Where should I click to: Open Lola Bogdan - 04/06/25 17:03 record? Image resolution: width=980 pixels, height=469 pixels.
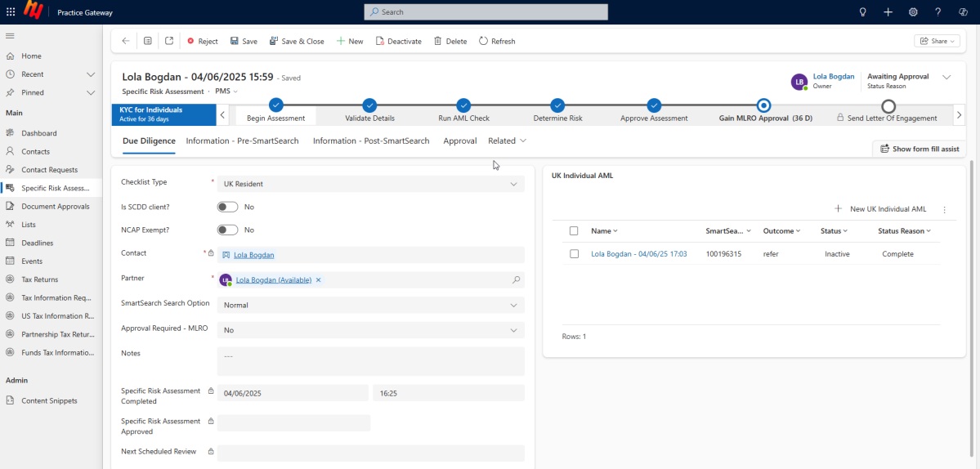coord(638,254)
